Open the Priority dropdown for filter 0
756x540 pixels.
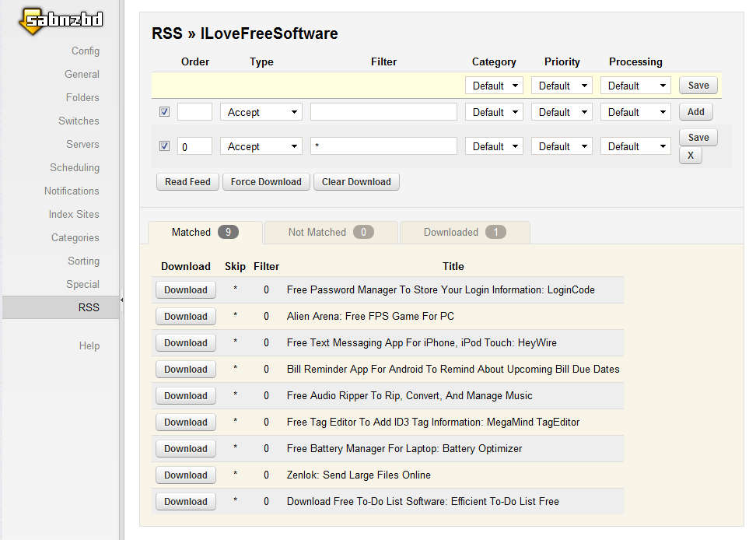[562, 146]
